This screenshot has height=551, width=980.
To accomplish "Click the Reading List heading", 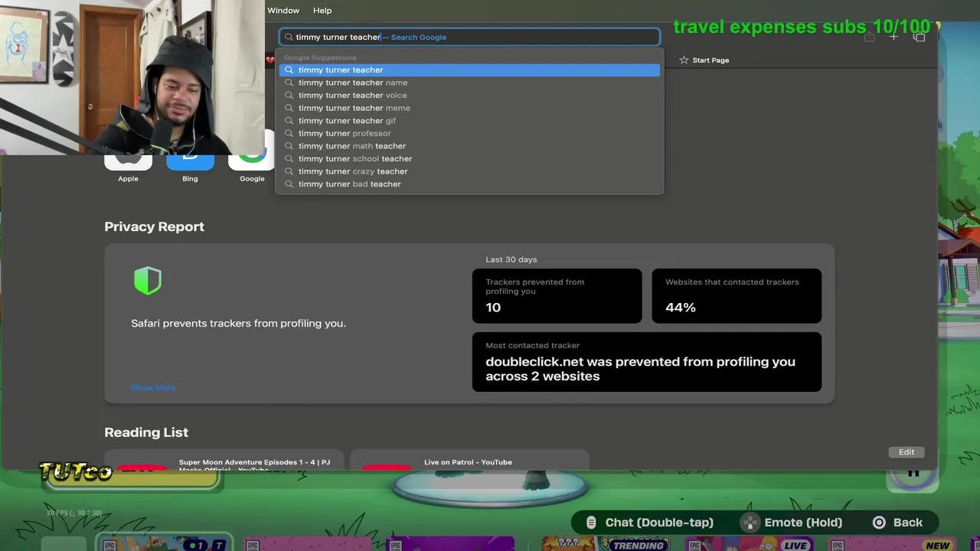I will [x=146, y=432].
